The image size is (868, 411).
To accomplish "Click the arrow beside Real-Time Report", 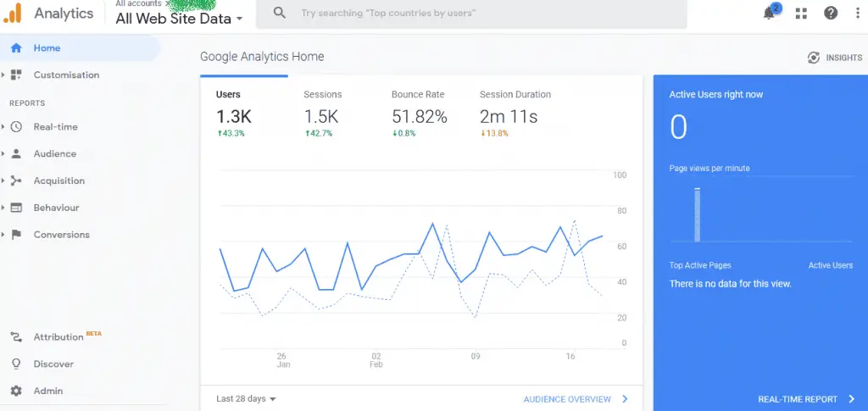I will click(x=852, y=399).
